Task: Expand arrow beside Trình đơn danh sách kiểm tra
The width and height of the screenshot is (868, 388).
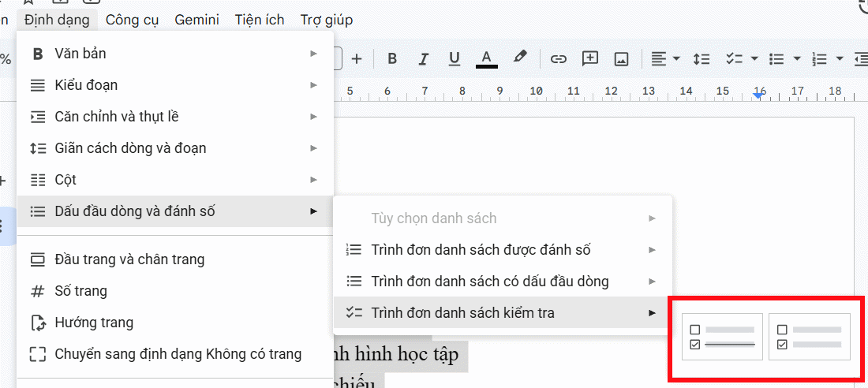Action: [x=652, y=313]
